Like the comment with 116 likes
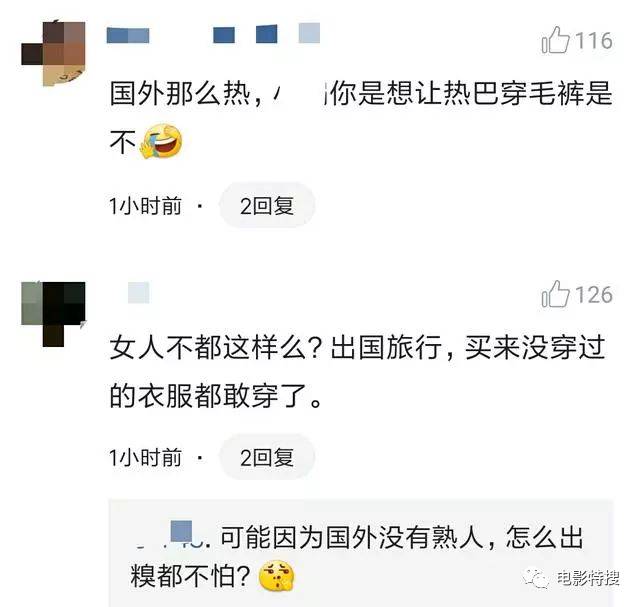 [555, 40]
